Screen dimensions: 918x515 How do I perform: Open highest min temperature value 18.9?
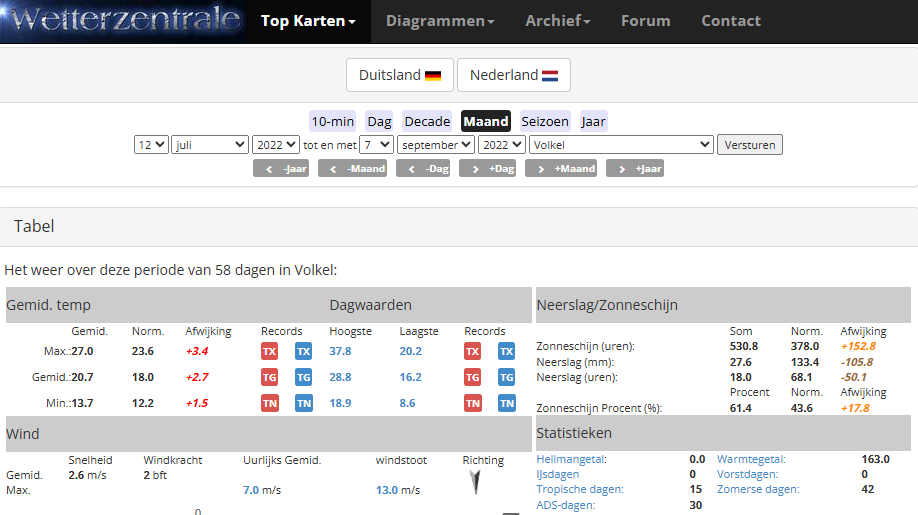tap(340, 403)
